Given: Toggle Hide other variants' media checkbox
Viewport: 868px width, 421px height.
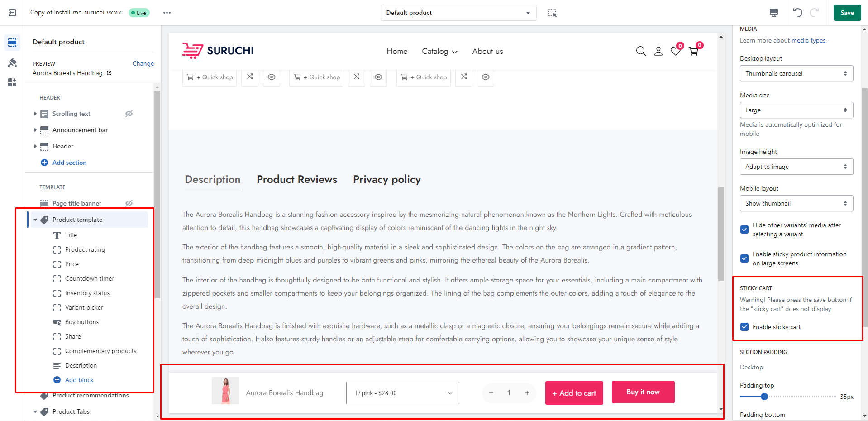Looking at the screenshot, I should tap(744, 230).
